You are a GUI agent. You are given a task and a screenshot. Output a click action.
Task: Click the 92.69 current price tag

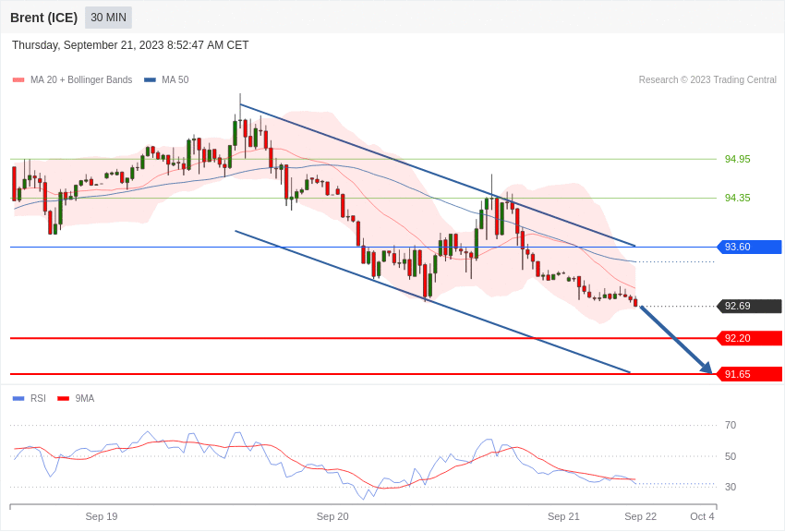(749, 306)
